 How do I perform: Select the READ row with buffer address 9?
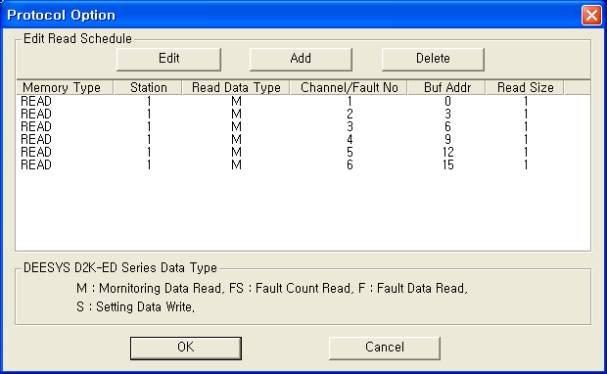[x=303, y=140]
